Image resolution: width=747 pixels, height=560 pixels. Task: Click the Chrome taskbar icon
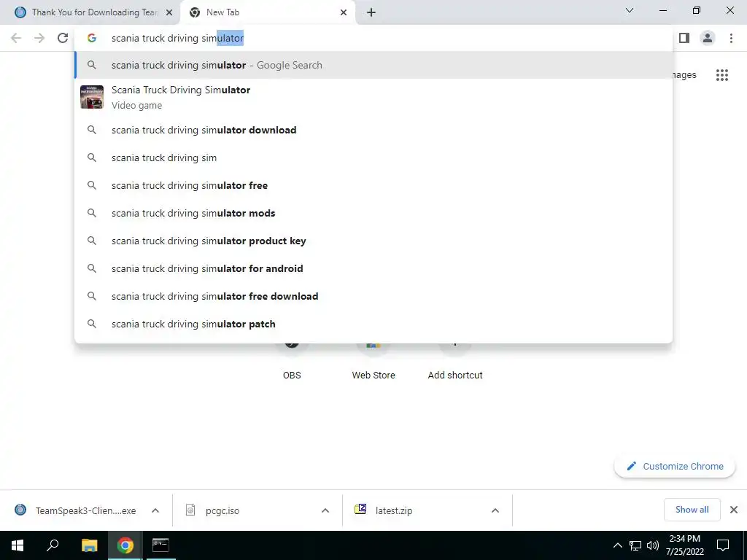(125, 545)
